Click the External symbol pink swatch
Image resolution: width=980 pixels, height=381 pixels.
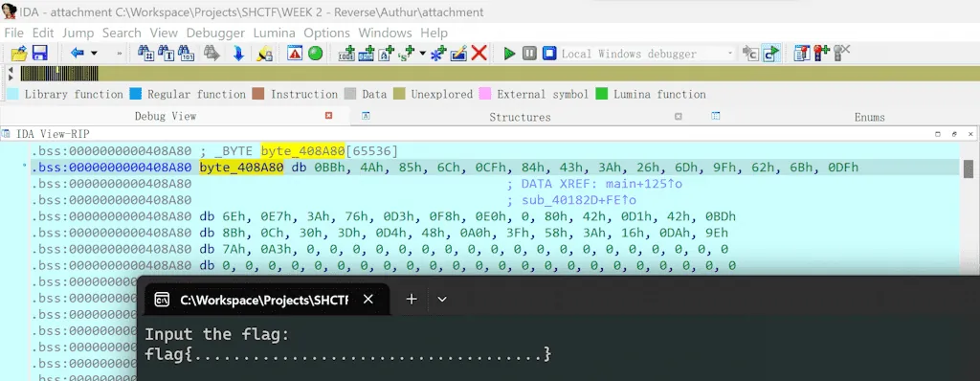pyautogui.click(x=484, y=95)
